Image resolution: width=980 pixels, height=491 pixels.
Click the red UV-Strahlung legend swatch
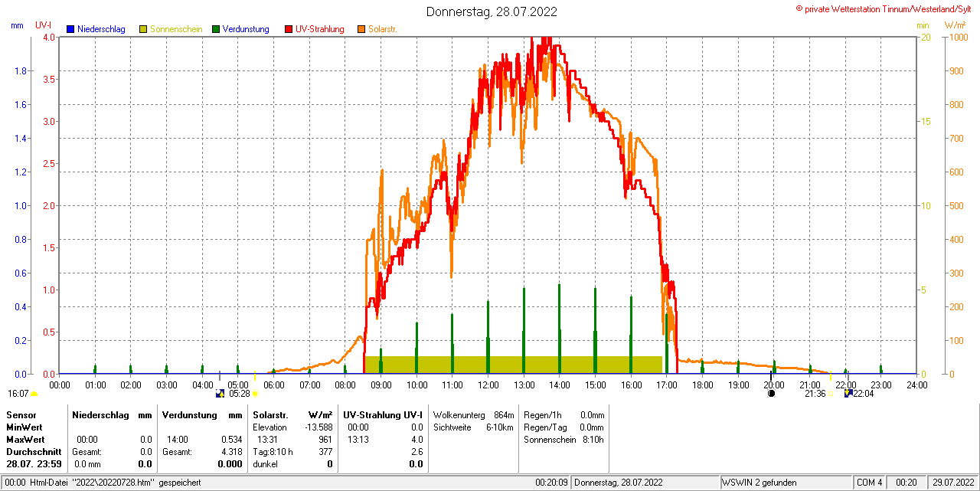(x=289, y=29)
